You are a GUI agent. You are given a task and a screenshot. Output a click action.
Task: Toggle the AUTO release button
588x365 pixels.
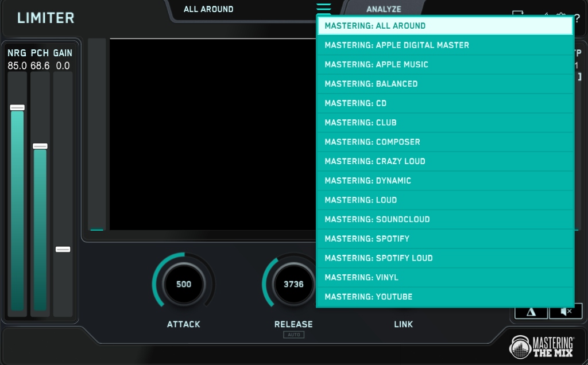click(293, 335)
